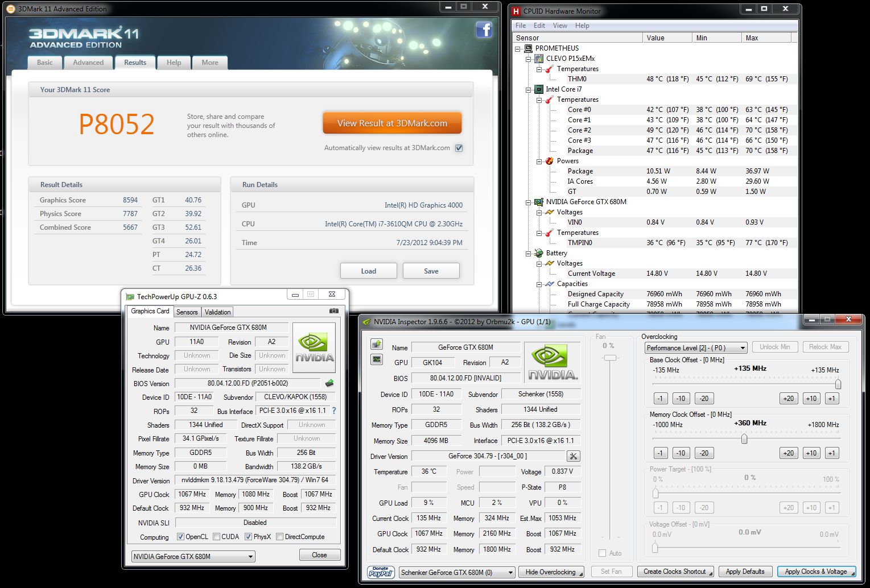Open the Validation tab in GPU-Z
Viewport: 870px width, 588px height.
pos(217,312)
